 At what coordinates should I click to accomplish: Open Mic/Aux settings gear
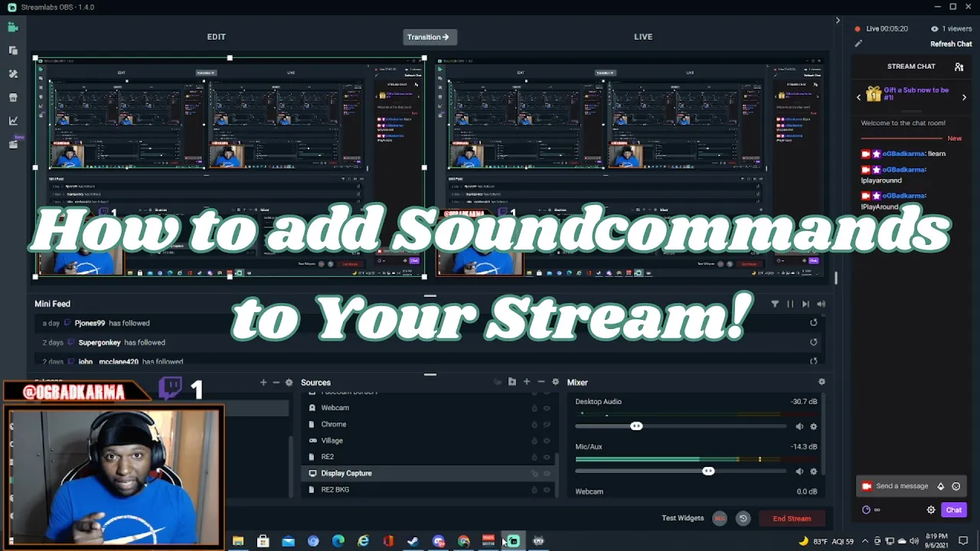coord(813,471)
